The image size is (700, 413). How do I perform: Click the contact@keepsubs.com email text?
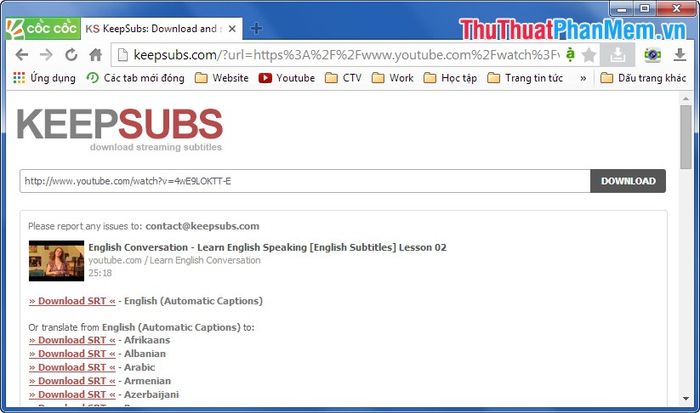[x=202, y=226]
